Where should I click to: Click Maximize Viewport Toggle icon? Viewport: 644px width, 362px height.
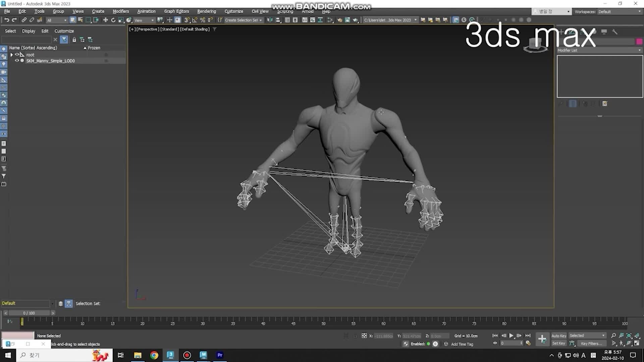pos(637,343)
